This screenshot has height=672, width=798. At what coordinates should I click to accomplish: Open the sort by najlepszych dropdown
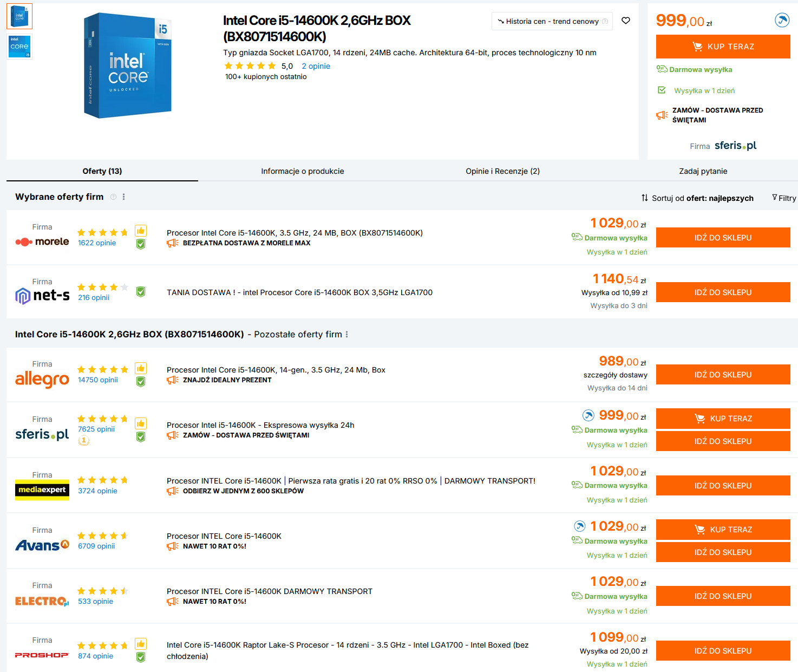697,198
